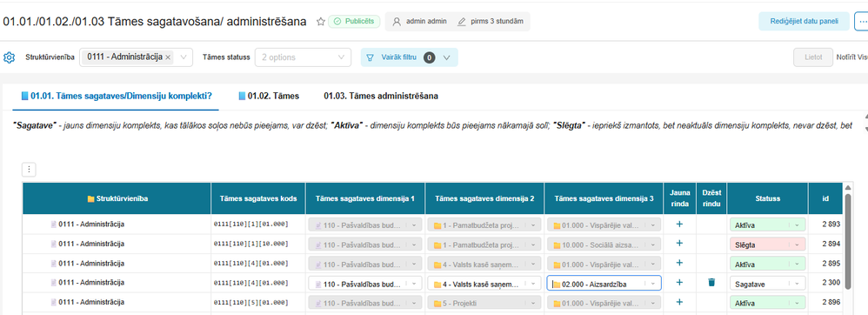Screen dimensions: 868x315
Task: Click the Publicēts status badge
Action: click(354, 22)
